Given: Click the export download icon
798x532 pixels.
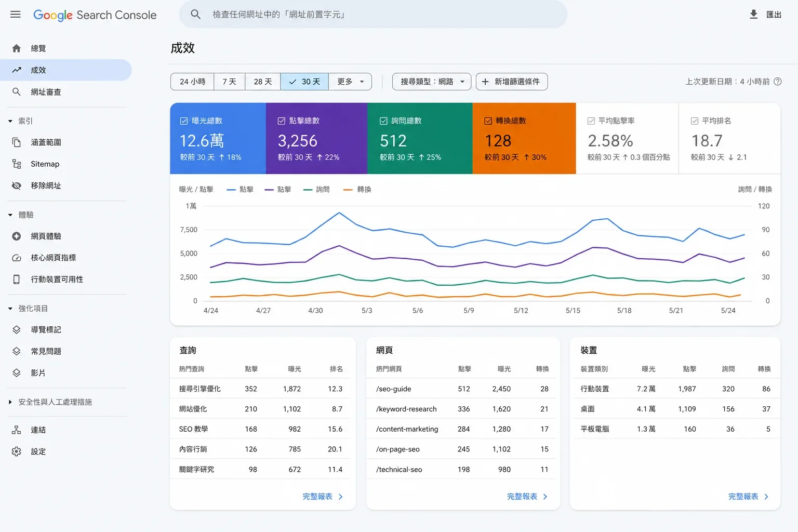Looking at the screenshot, I should pos(753,15).
